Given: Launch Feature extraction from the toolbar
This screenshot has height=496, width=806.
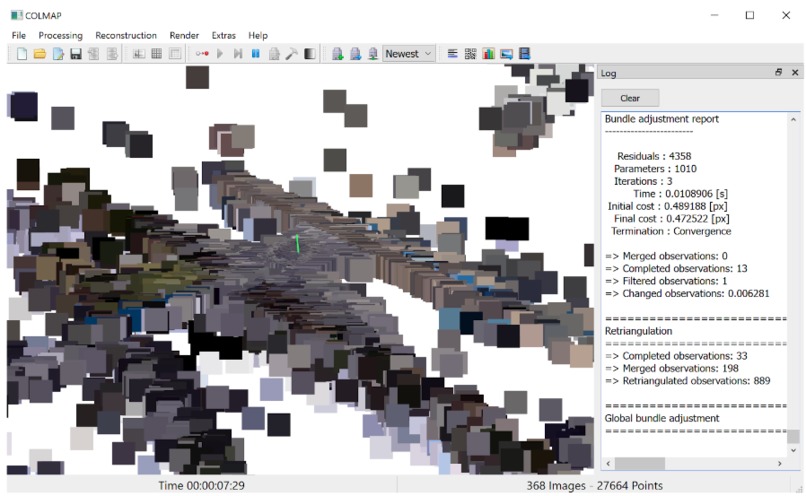Looking at the screenshot, I should pos(139,53).
